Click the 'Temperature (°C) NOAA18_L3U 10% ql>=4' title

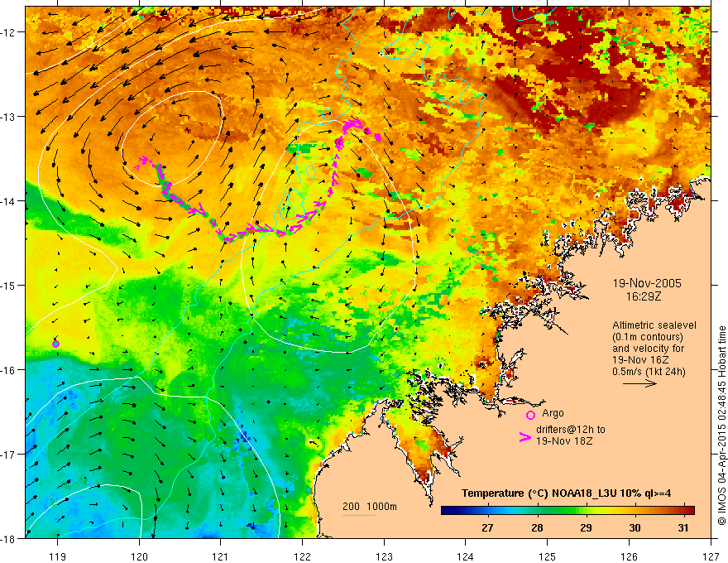point(566,493)
